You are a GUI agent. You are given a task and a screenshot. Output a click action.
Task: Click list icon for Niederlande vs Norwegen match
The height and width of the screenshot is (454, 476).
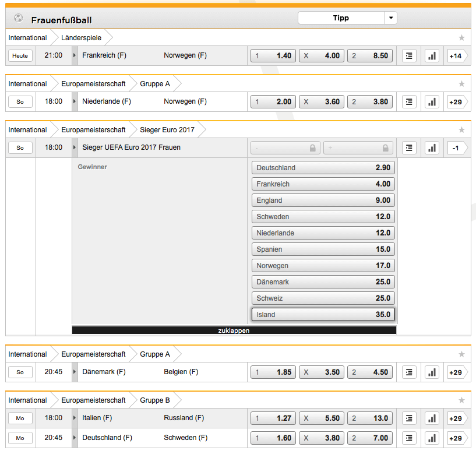(x=410, y=102)
